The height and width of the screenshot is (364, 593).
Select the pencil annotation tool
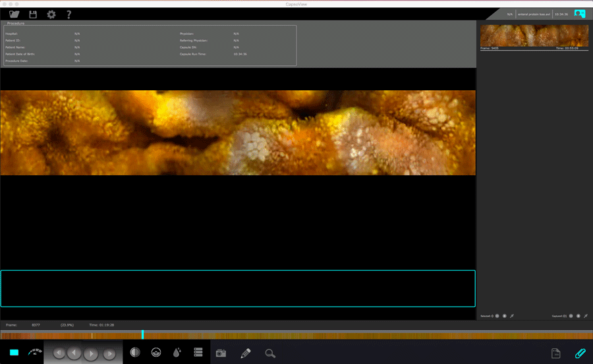pyautogui.click(x=246, y=353)
